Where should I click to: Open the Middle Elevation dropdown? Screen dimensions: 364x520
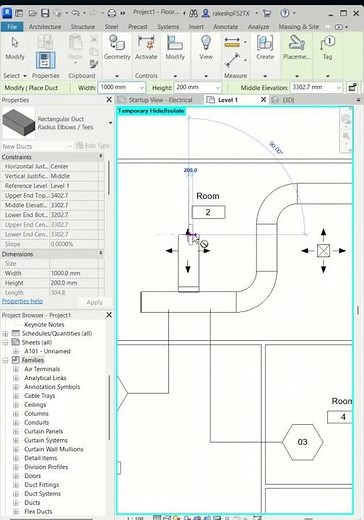click(x=339, y=88)
